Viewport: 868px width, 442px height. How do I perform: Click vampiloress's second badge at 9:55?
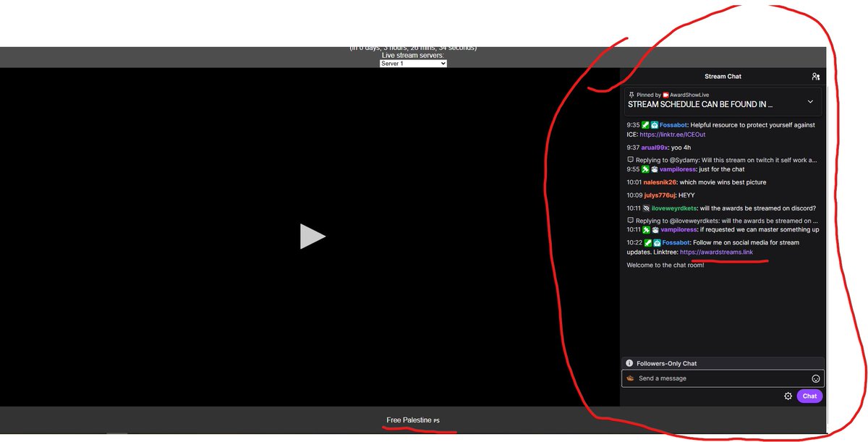pyautogui.click(x=655, y=169)
